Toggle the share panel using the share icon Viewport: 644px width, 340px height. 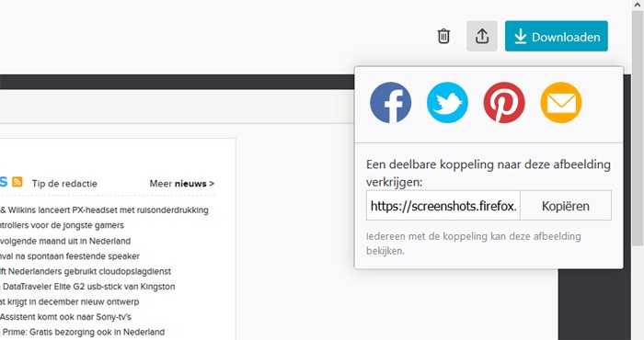[x=482, y=36]
